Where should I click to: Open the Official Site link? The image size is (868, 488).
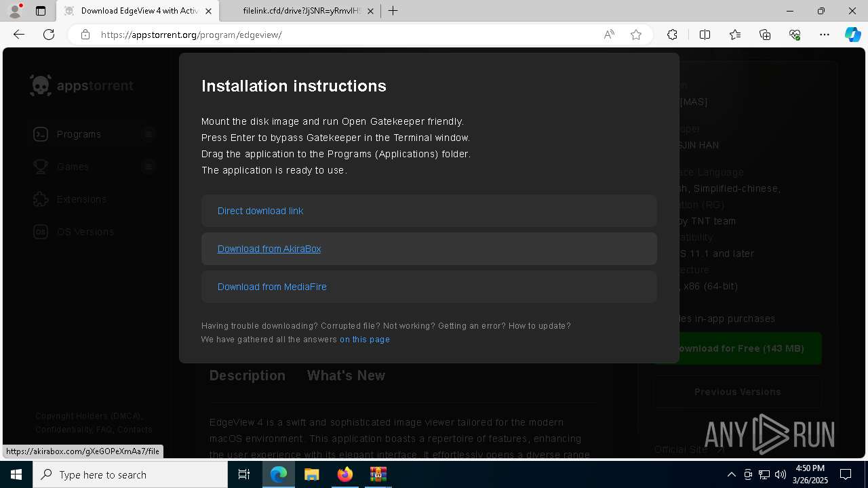[689, 449]
